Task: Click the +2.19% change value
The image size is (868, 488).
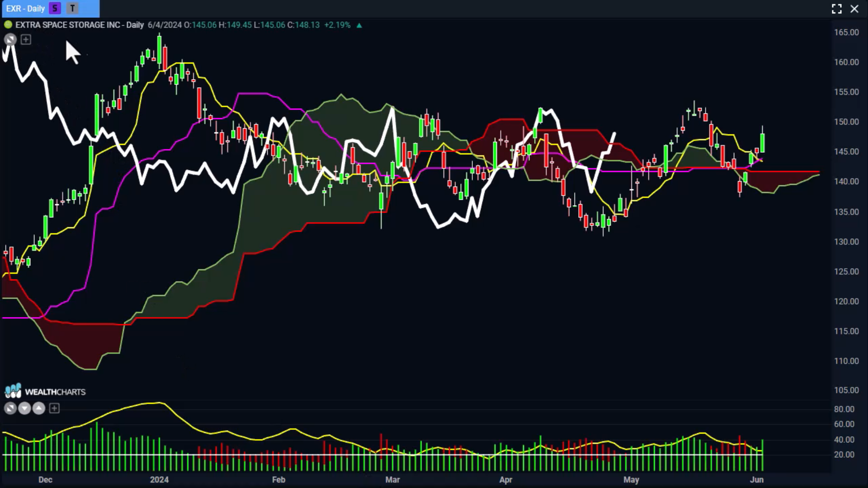Action: pyautogui.click(x=337, y=25)
